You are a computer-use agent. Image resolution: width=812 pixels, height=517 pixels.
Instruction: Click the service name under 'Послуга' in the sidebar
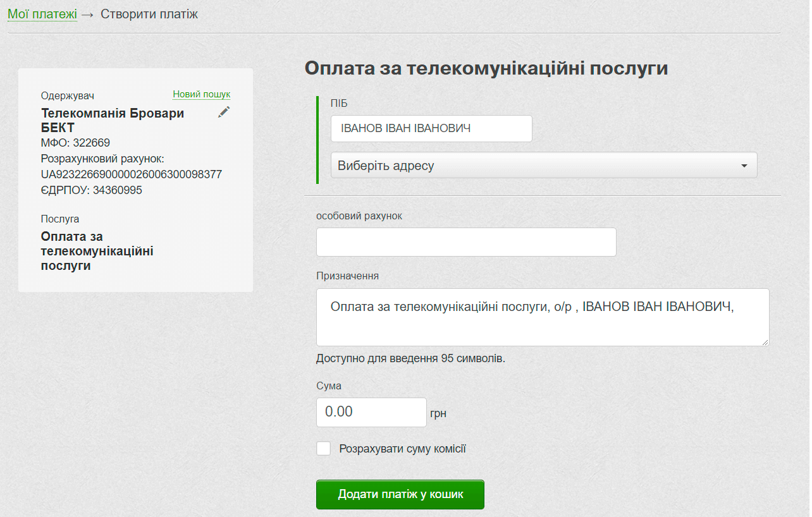pos(97,251)
